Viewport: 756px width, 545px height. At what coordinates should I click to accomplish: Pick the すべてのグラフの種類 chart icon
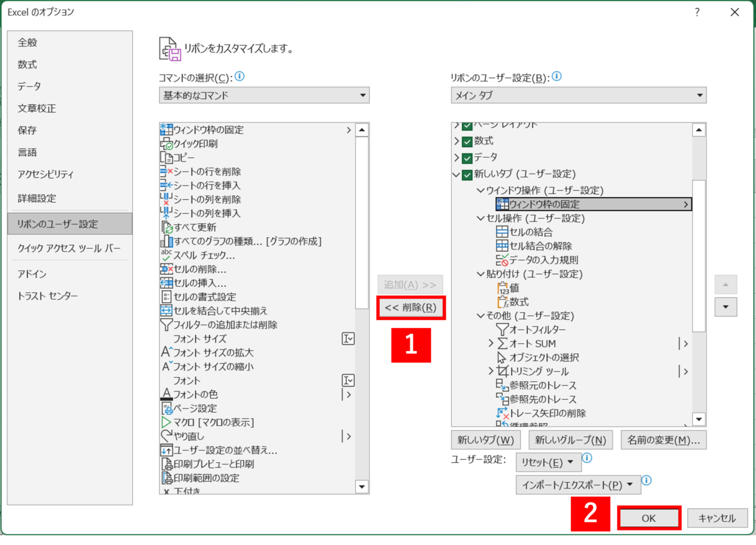(166, 241)
